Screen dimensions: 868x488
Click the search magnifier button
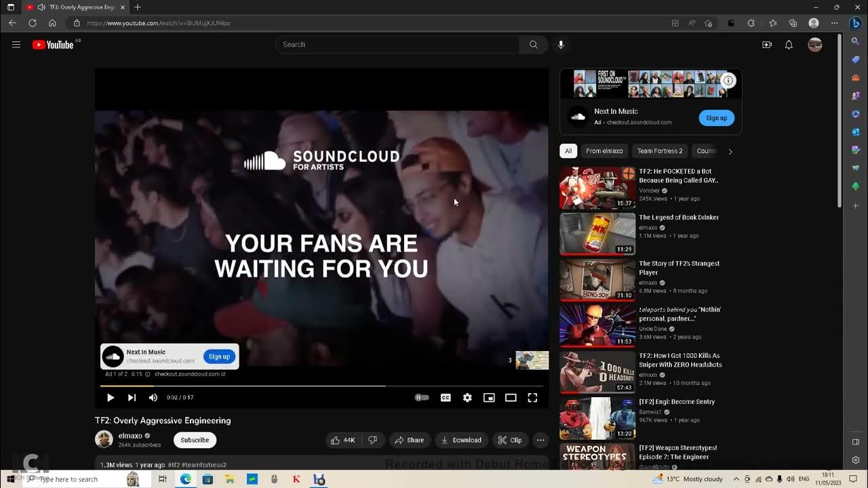[x=534, y=45]
